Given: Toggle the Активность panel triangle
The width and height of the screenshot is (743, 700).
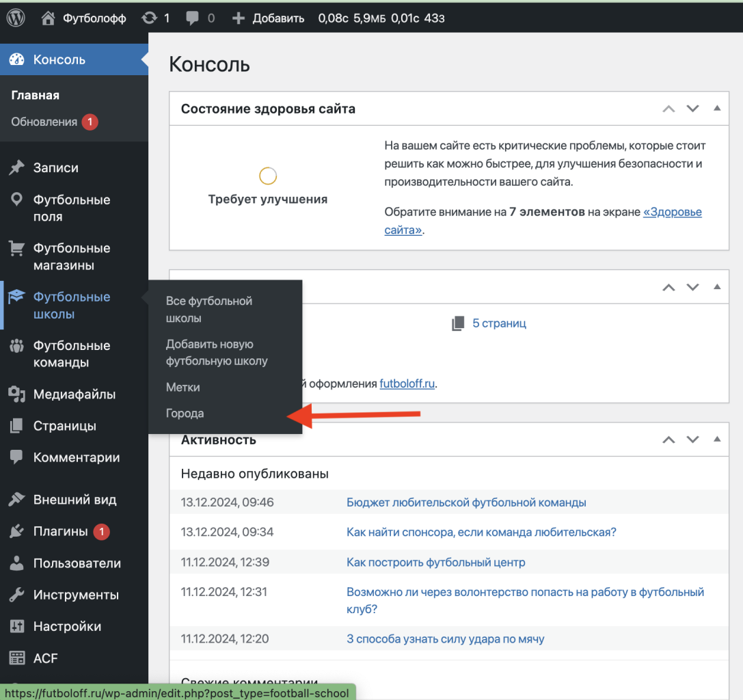Looking at the screenshot, I should (x=717, y=439).
